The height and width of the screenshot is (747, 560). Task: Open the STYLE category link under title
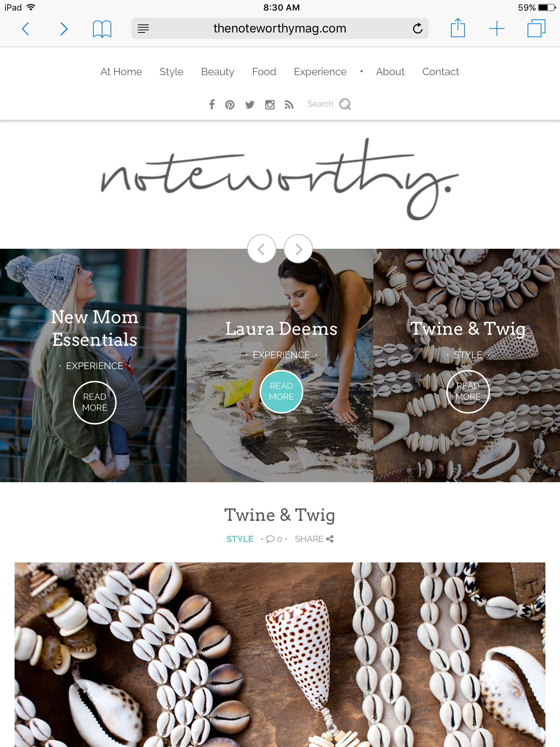[x=240, y=539]
